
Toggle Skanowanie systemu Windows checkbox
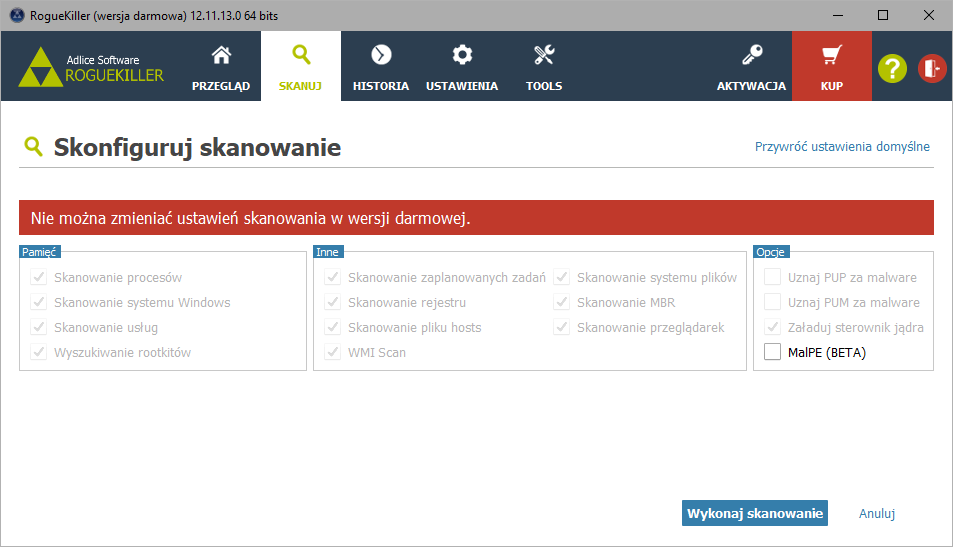point(39,302)
